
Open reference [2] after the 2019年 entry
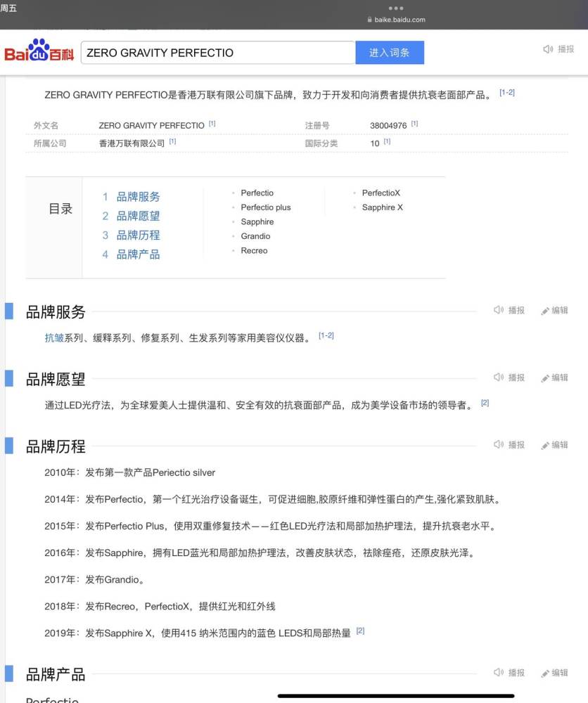(x=360, y=631)
